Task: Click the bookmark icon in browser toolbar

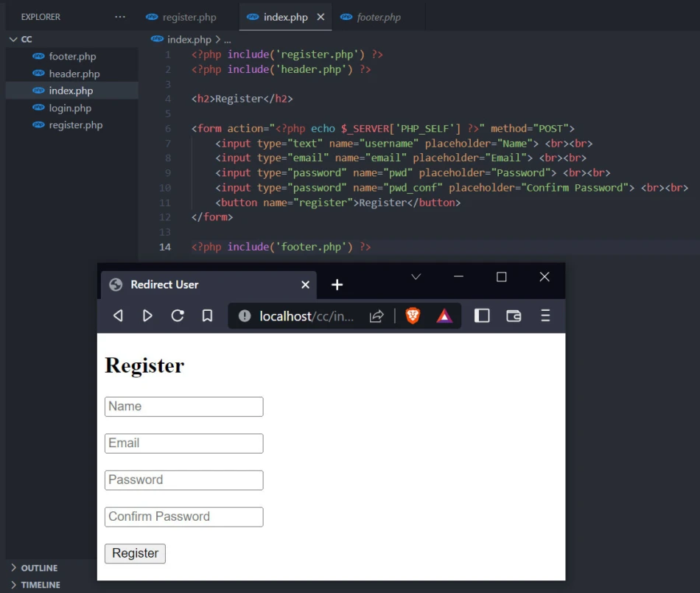Action: (x=208, y=316)
